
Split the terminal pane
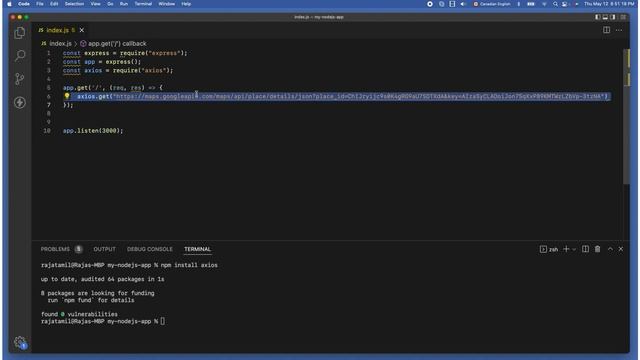585,249
